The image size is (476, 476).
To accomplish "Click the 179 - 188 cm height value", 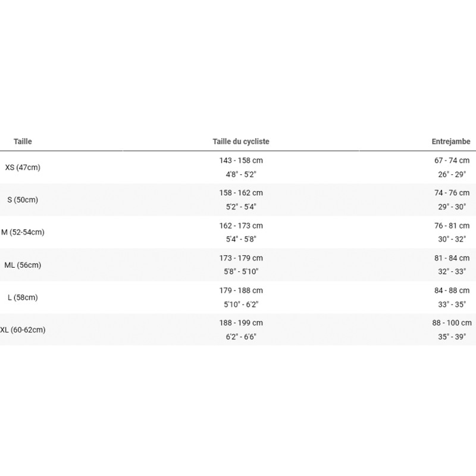I will click(241, 290).
